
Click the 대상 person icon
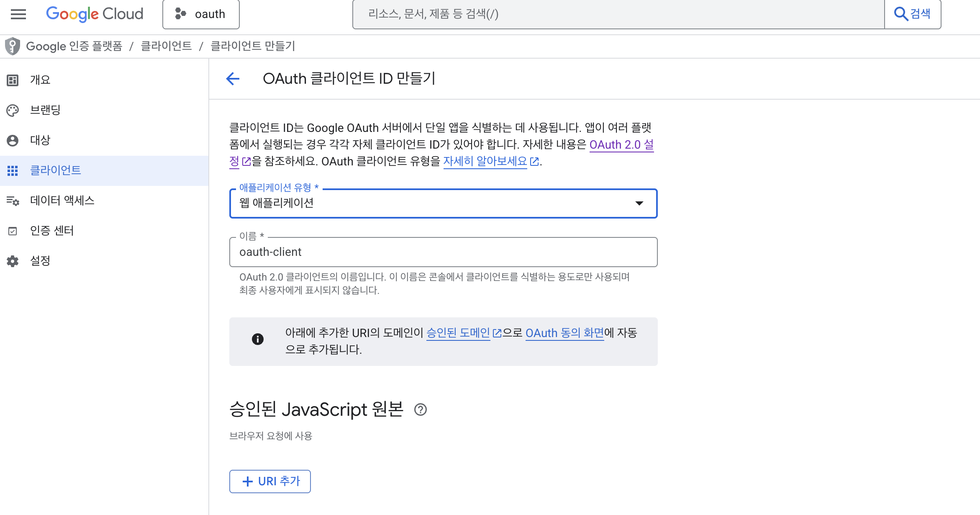[13, 140]
